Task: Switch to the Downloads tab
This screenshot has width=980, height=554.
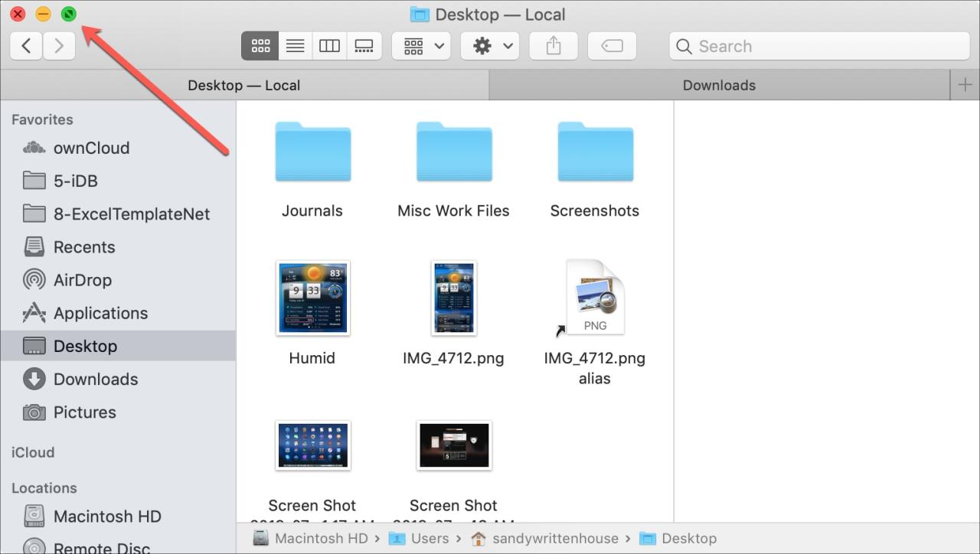Action: click(x=719, y=85)
